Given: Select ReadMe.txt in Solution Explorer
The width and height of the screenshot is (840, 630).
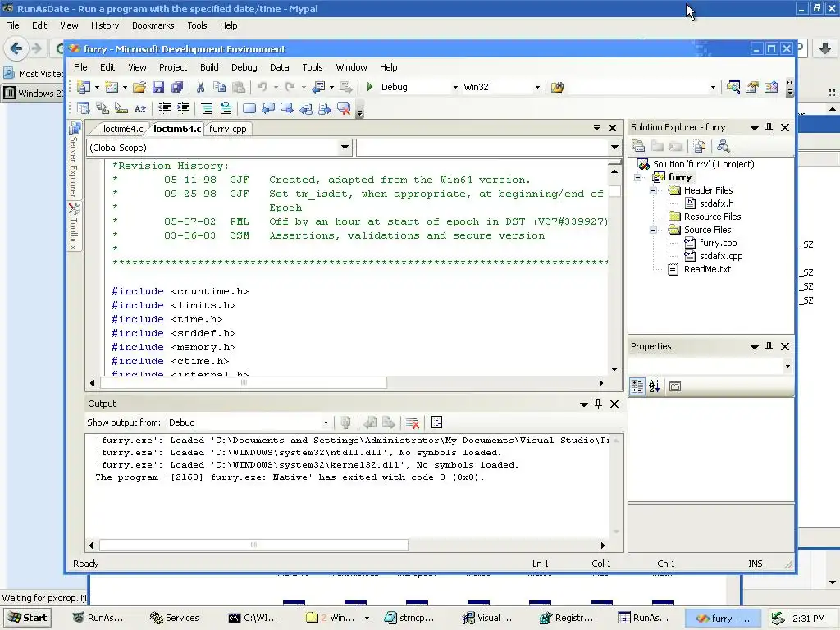Looking at the screenshot, I should tap(707, 269).
